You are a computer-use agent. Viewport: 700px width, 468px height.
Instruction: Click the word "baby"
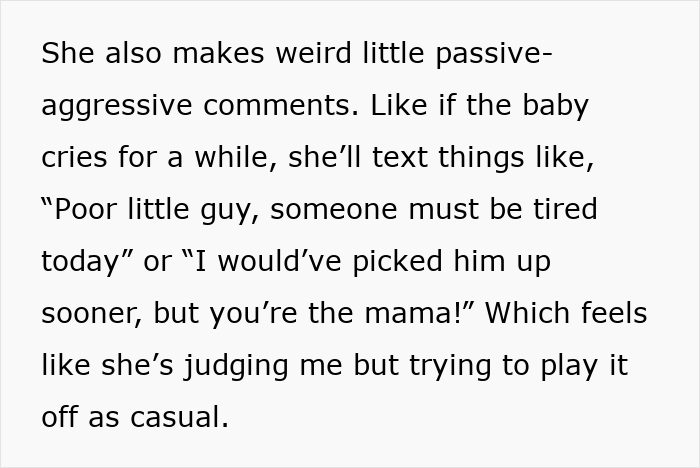[557, 105]
